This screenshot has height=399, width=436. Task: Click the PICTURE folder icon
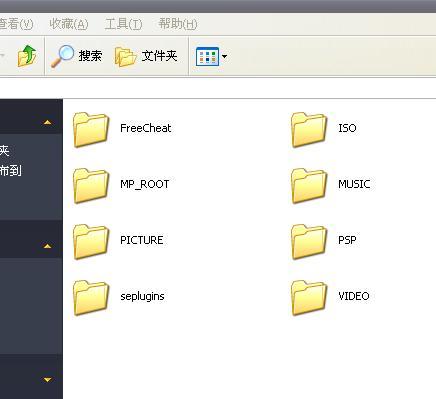[91, 242]
